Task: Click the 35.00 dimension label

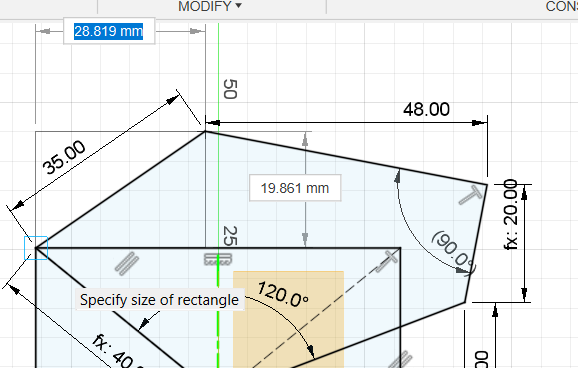Action: (64, 157)
